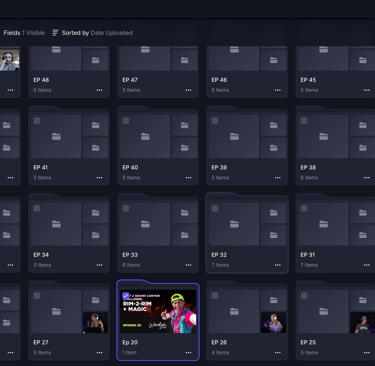Select the EP 27 folder checkbox
The height and width of the screenshot is (366, 375).
point(37,296)
